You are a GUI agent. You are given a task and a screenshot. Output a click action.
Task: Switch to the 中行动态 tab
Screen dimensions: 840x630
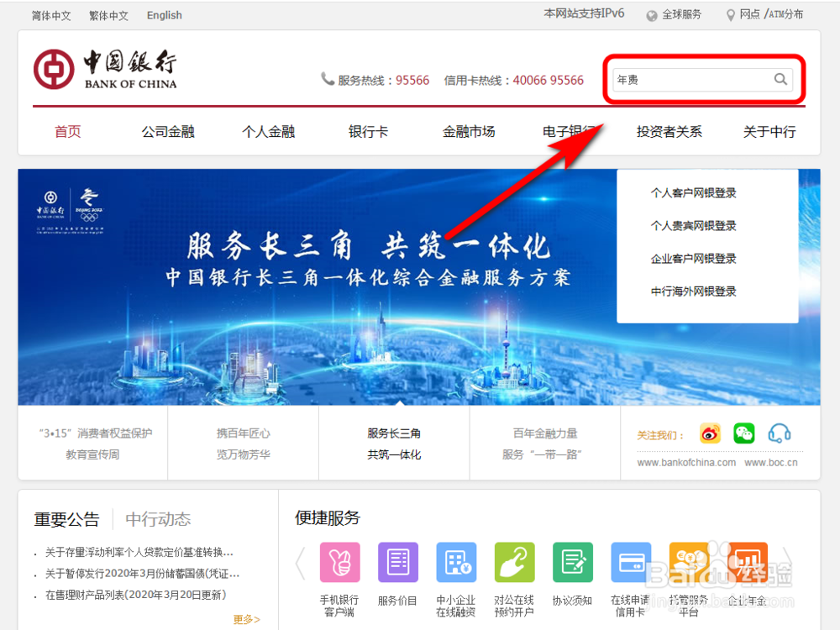coord(158,519)
